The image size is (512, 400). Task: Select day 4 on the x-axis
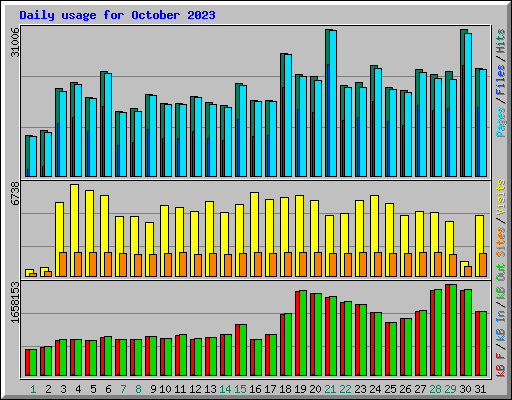coord(78,389)
